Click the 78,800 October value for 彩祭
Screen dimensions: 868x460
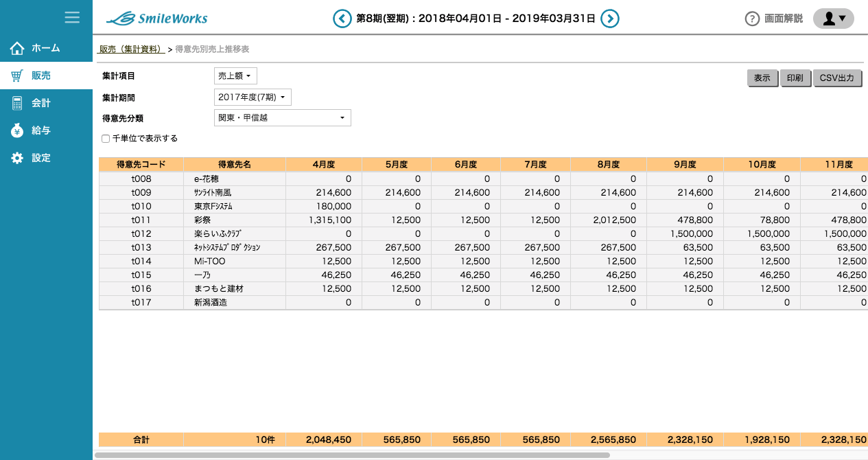coord(762,220)
